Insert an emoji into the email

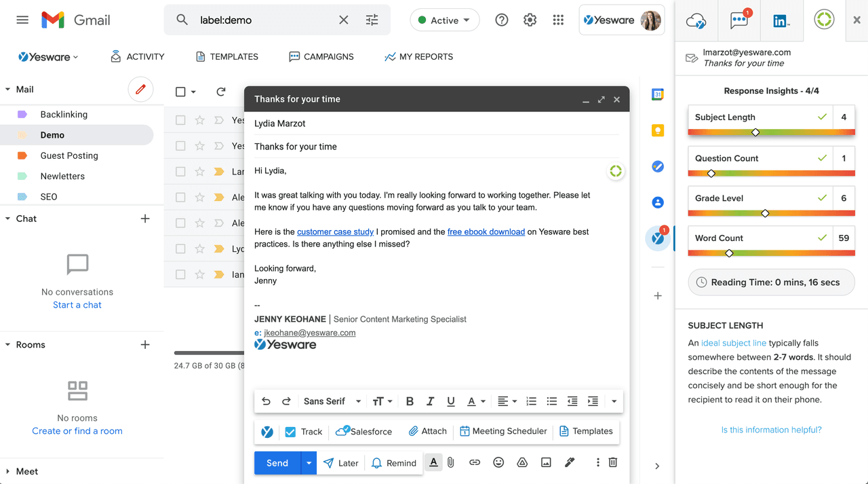point(498,462)
